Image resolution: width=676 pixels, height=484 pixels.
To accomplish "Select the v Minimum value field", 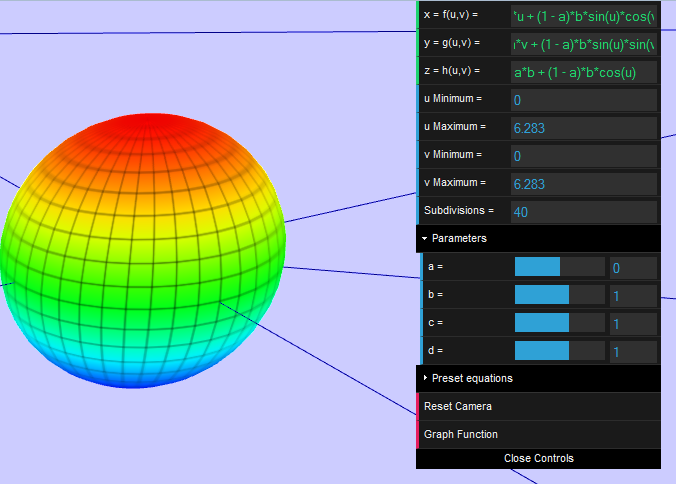I will pos(582,156).
